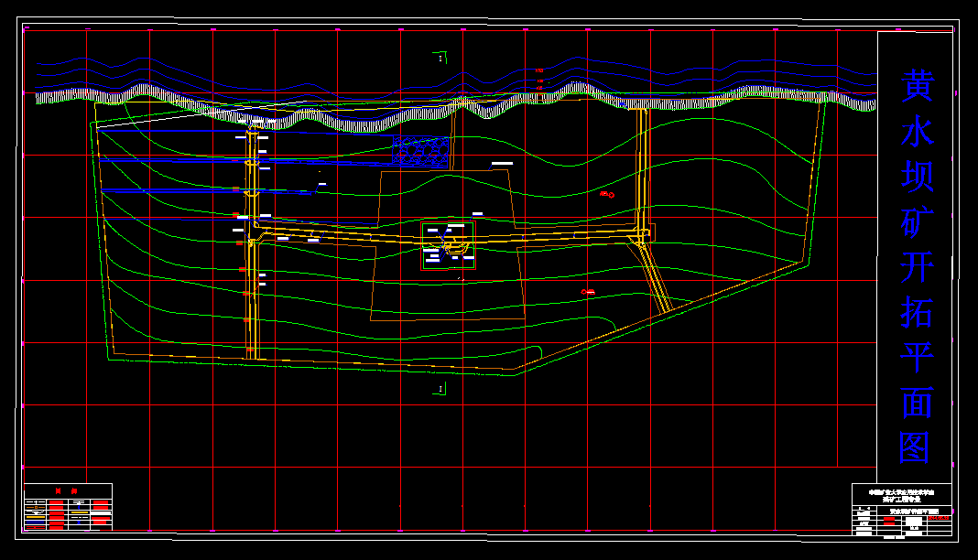This screenshot has height=560, width=978.
Task: Select the blue cross-hatched area near the upper roadway
Action: point(420,151)
